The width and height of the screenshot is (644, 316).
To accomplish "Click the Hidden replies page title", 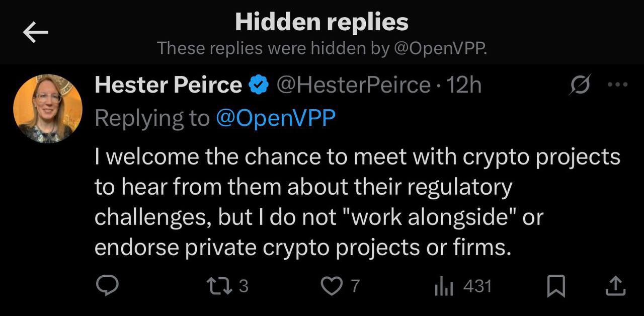I will pyautogui.click(x=321, y=22).
